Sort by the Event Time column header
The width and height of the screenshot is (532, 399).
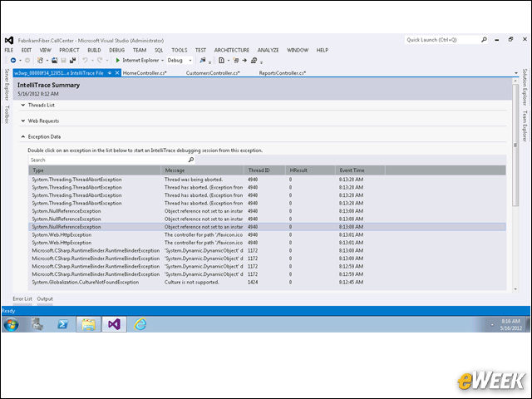(360, 170)
